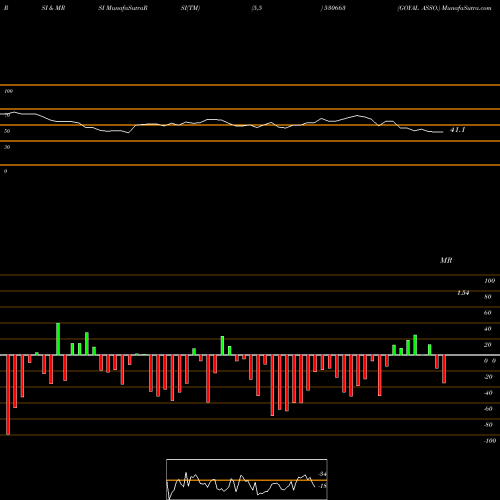Click the stock code 539663 in header
500x500 pixels.
pos(334,8)
